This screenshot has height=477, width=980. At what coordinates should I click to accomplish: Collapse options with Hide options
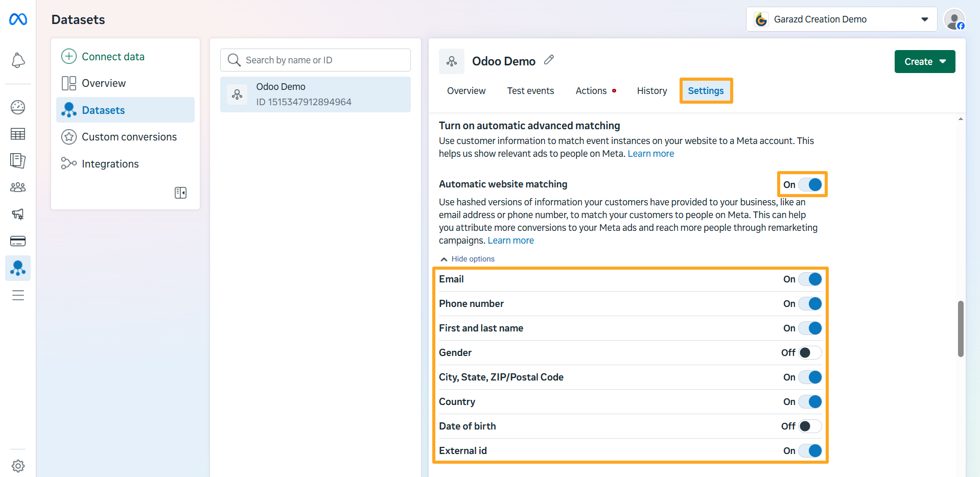click(x=468, y=259)
